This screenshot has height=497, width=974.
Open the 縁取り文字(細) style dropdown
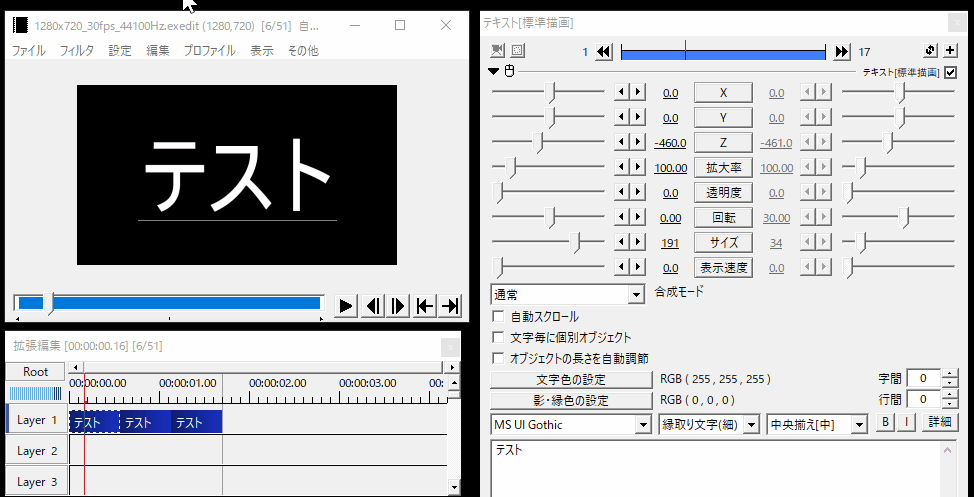click(709, 425)
